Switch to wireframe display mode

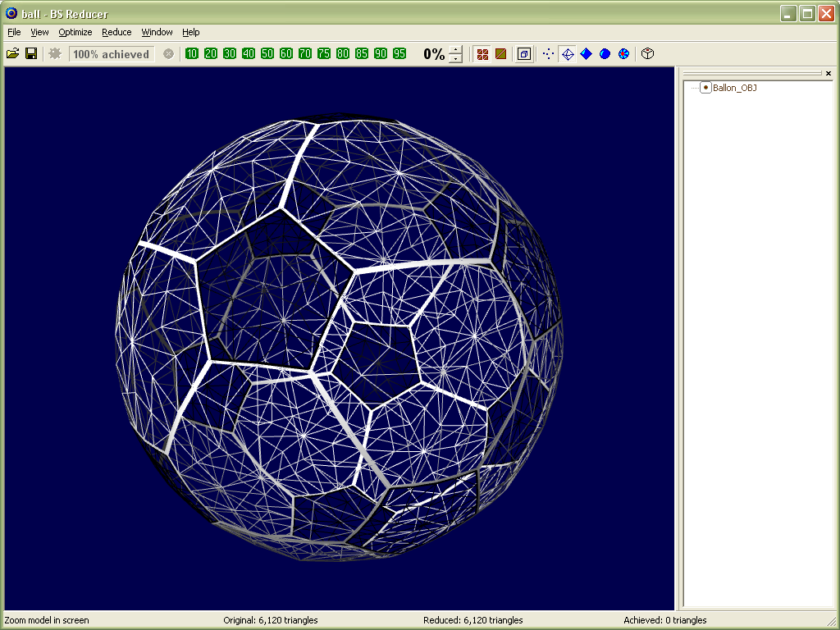coord(568,53)
